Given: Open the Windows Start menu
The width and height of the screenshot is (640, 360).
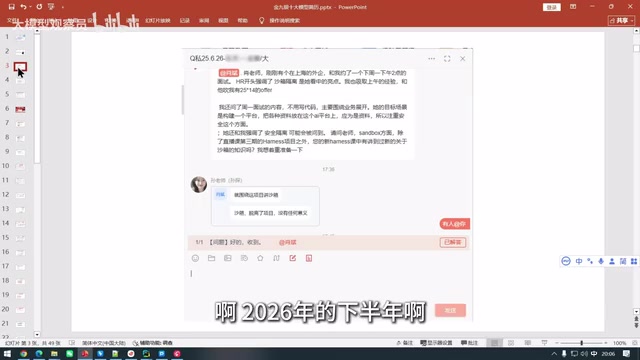Looking at the screenshot, I should click(7, 353).
